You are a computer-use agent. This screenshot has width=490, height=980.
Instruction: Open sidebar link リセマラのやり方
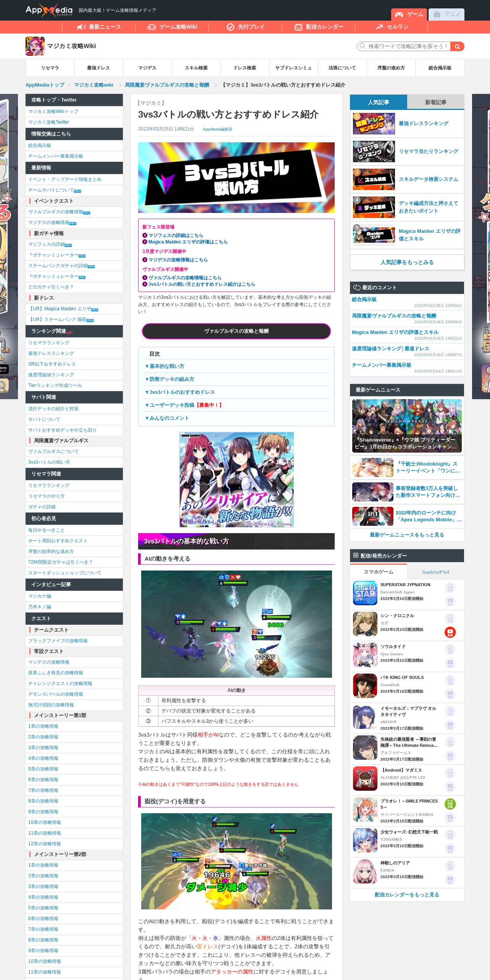pos(47,496)
